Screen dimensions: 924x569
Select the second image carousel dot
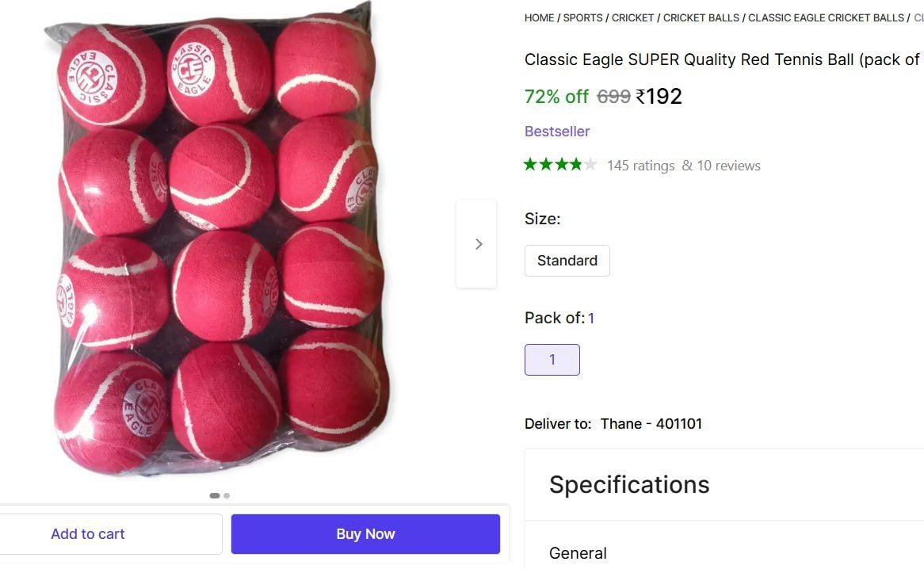click(227, 495)
